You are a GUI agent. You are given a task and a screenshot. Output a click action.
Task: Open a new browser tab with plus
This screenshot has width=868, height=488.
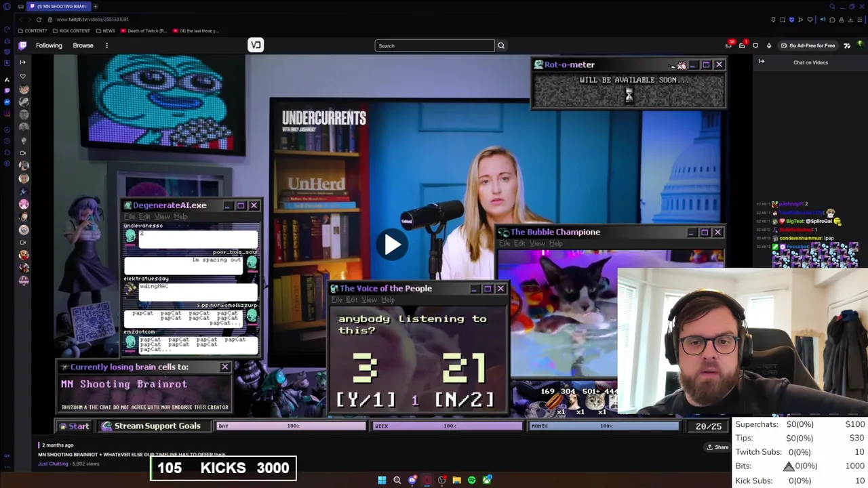pos(96,6)
